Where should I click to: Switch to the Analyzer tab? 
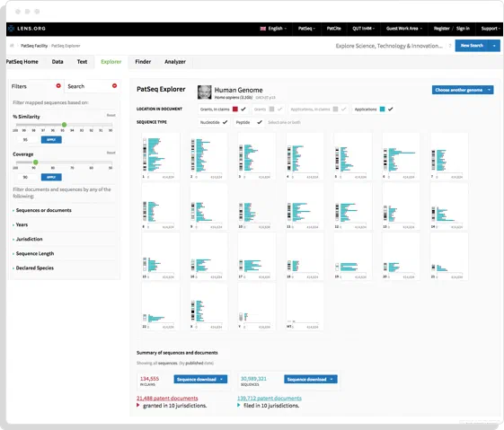(x=175, y=62)
